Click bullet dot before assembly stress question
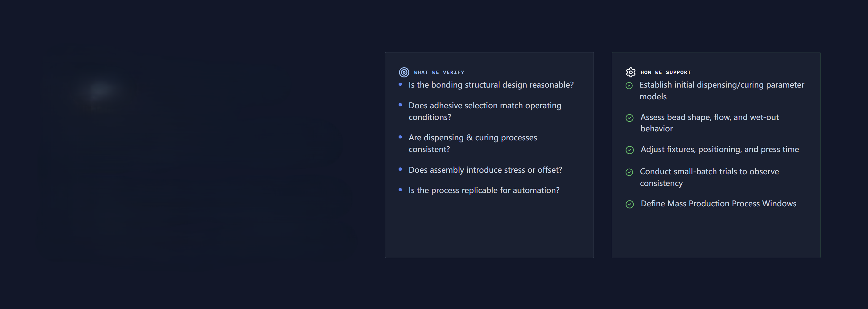The width and height of the screenshot is (868, 309). 400,169
